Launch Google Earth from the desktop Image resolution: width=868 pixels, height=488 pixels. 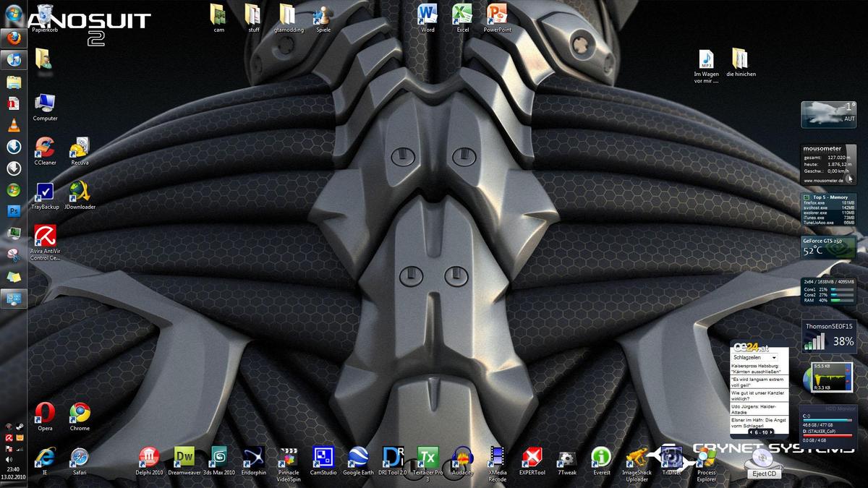[x=358, y=457]
